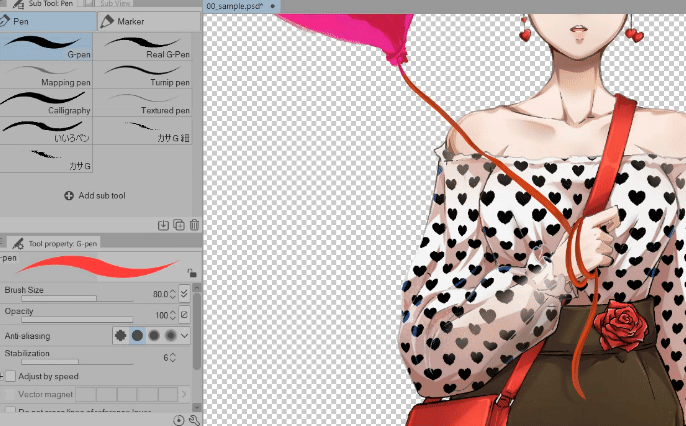
Task: Toggle the tool property lock icon
Action: tap(192, 272)
